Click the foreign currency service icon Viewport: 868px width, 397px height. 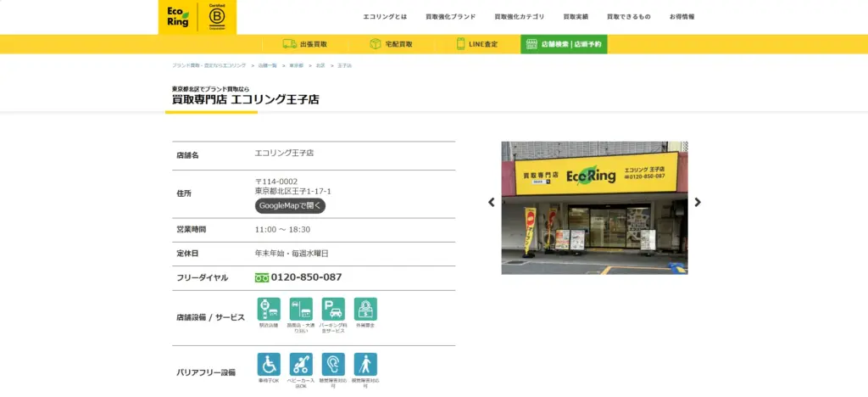pos(365,310)
